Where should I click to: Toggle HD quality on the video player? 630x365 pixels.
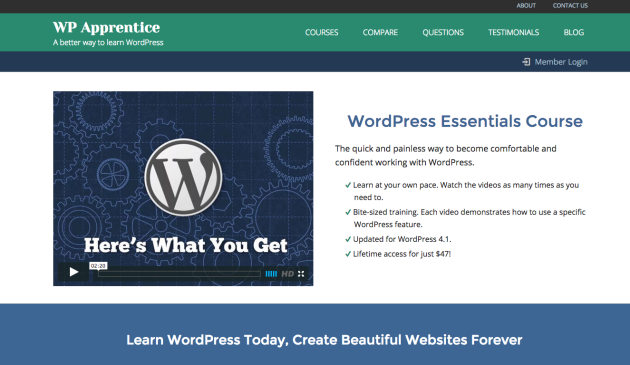coord(287,274)
